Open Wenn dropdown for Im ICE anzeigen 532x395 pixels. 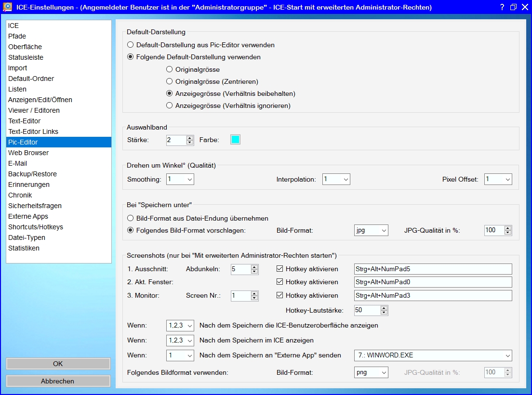click(x=180, y=341)
